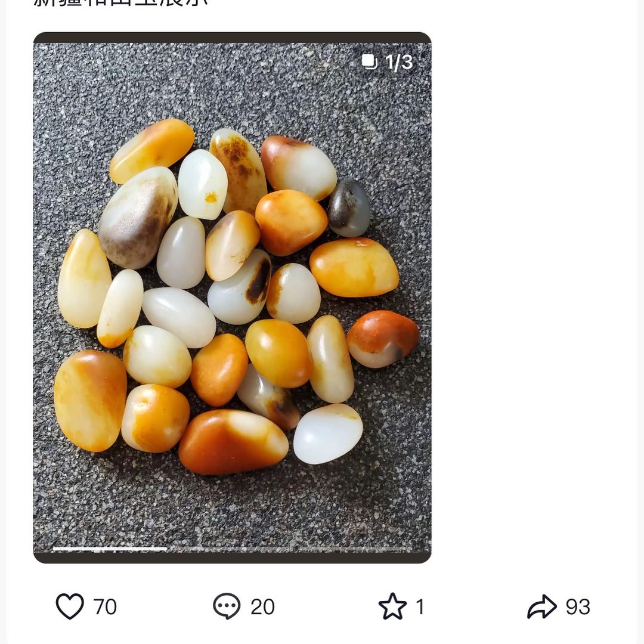Click the large reddish-brown pebble at the pile's bottom
The height and width of the screenshot is (644, 644).
coord(231,442)
